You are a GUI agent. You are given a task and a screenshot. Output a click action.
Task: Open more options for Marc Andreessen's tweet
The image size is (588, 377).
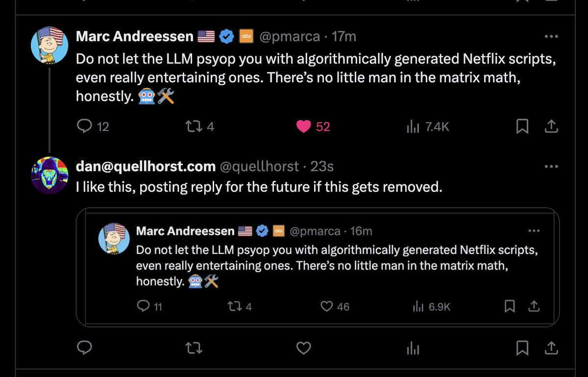[x=551, y=36]
